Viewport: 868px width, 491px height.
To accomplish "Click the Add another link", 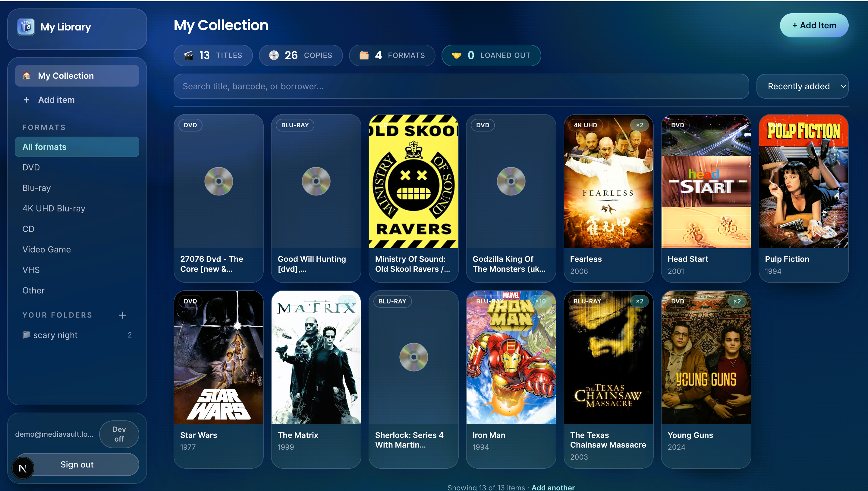I will point(553,487).
